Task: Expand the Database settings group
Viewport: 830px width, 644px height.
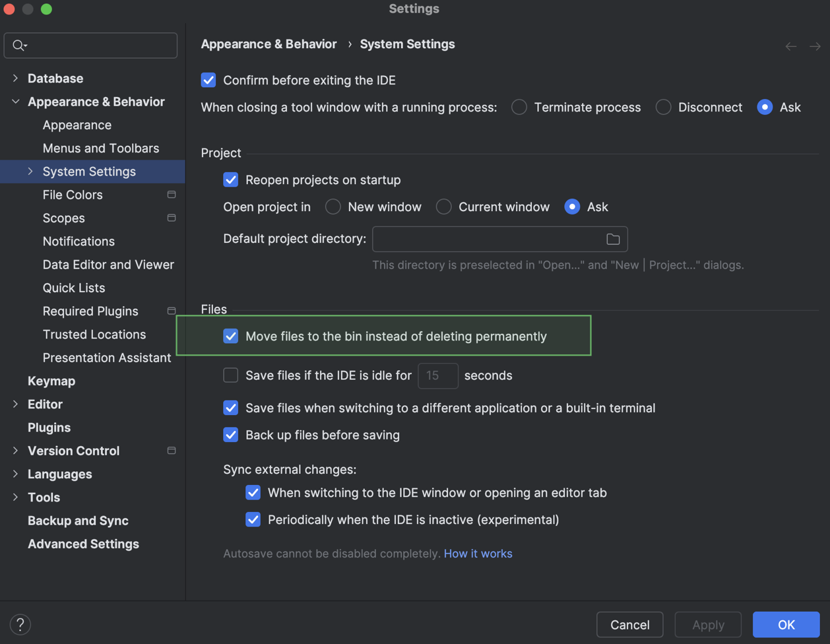Action: point(16,79)
